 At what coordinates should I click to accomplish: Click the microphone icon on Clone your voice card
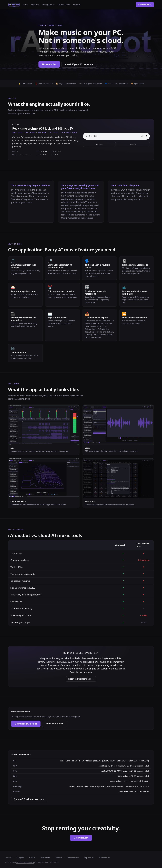[x=50, y=261]
